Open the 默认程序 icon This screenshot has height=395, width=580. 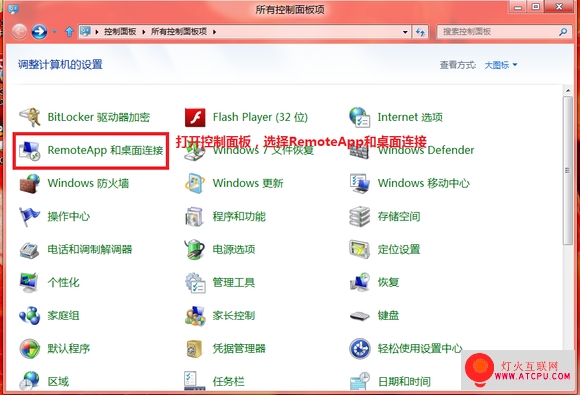coord(30,348)
